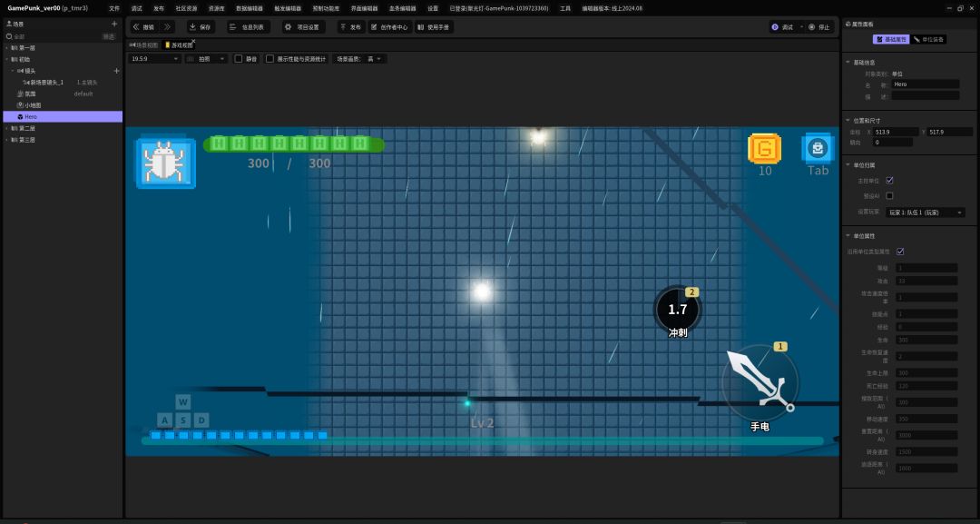Expand the 第三层 tree node
The height and width of the screenshot is (524, 980).
click(7, 140)
